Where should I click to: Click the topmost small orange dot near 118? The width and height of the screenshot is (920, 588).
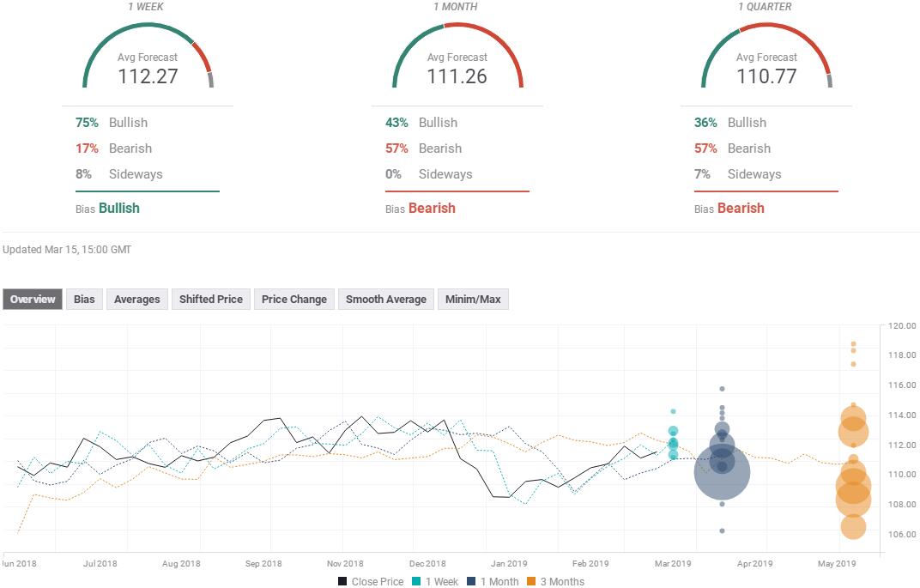(853, 344)
